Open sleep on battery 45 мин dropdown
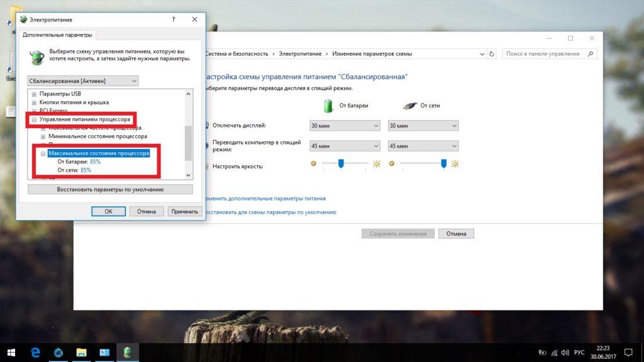 pos(345,146)
